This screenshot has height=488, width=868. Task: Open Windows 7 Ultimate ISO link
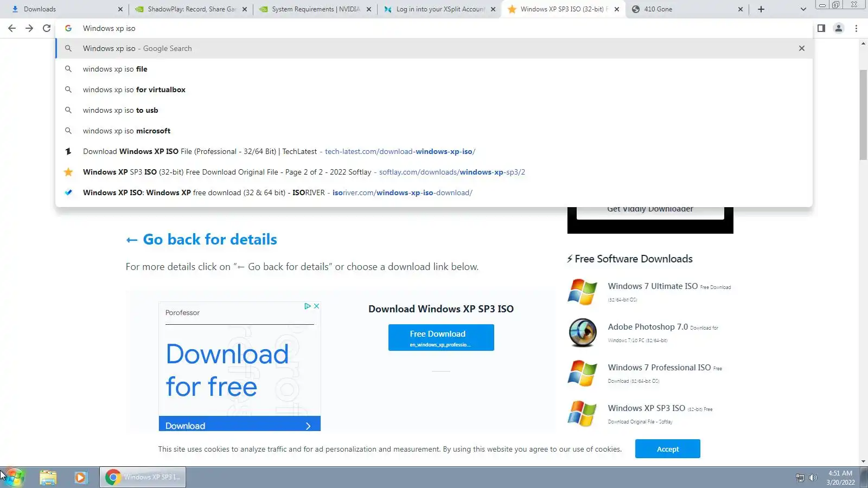653,286
